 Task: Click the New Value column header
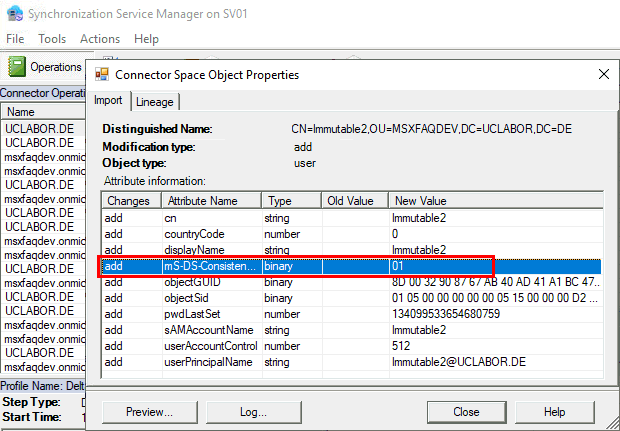[x=495, y=201]
